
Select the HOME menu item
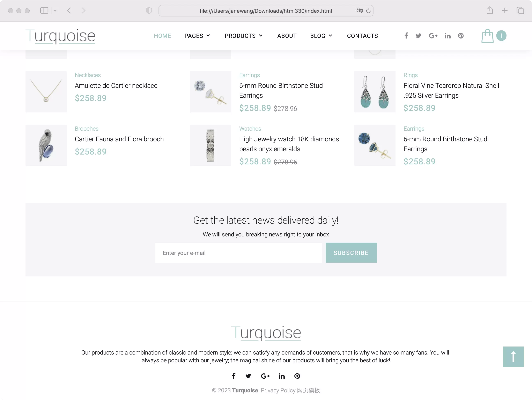click(x=163, y=36)
